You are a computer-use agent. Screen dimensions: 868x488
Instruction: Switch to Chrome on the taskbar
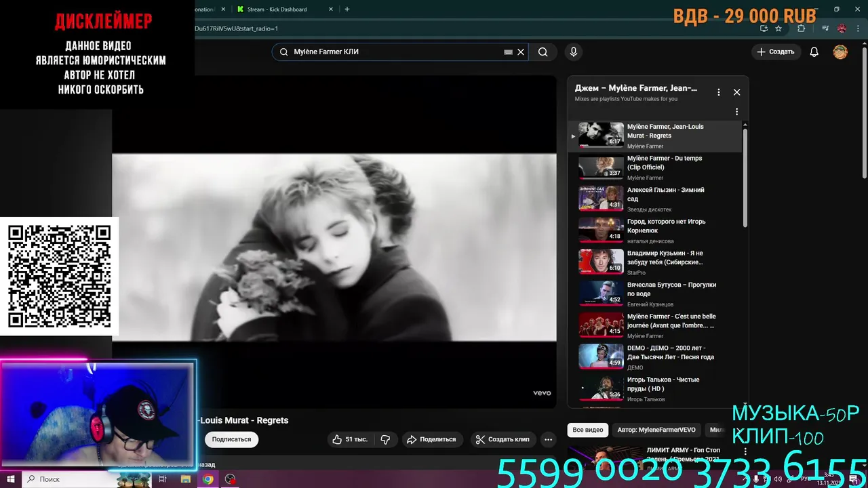(208, 479)
